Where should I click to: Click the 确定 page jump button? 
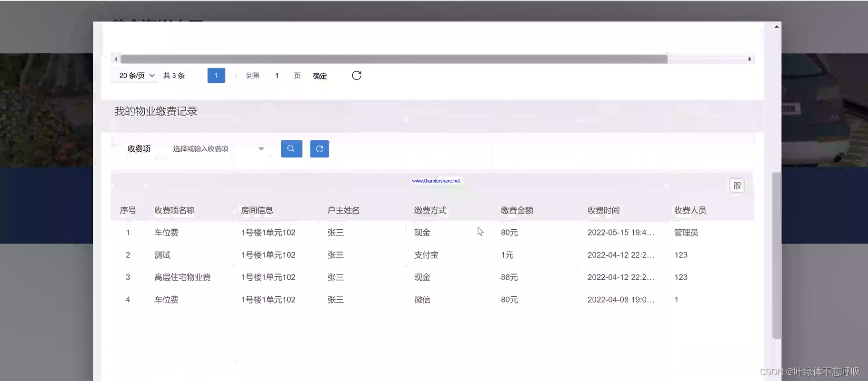319,76
